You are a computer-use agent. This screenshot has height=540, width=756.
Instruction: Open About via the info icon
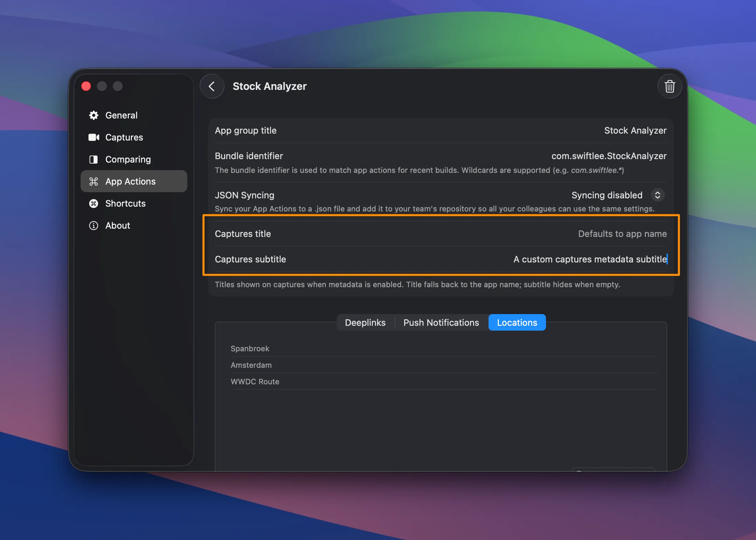pyautogui.click(x=94, y=225)
